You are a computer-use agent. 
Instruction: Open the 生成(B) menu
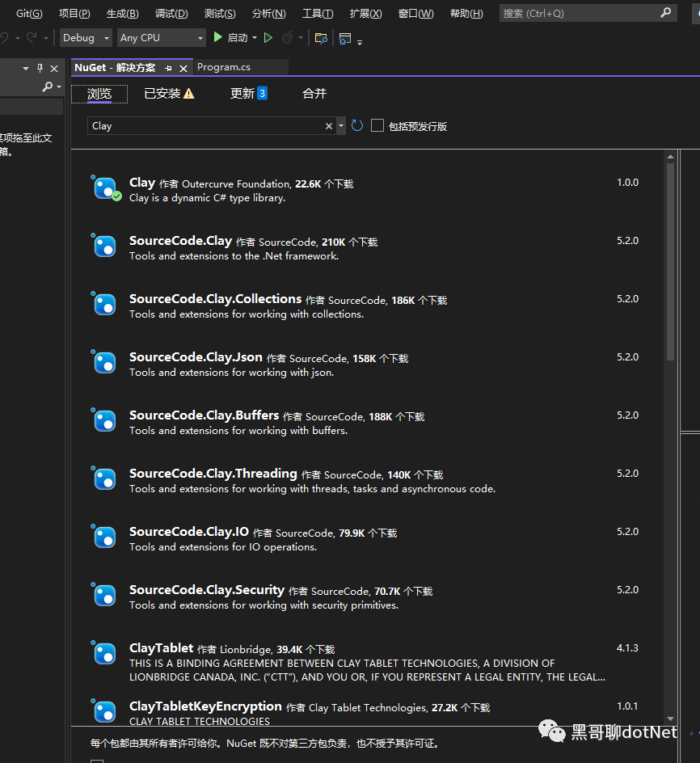click(x=123, y=14)
